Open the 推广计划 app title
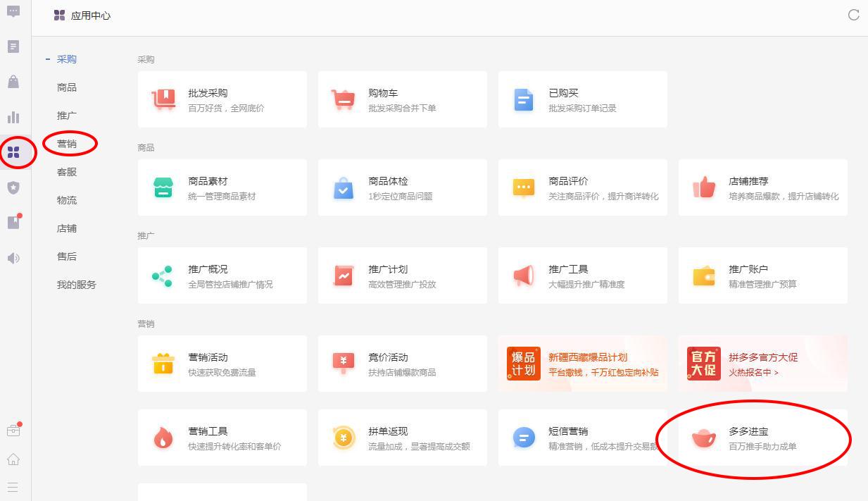 coord(388,269)
